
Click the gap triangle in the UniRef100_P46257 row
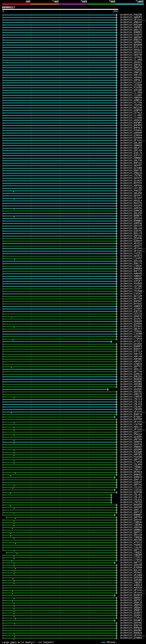[x=14, y=191]
